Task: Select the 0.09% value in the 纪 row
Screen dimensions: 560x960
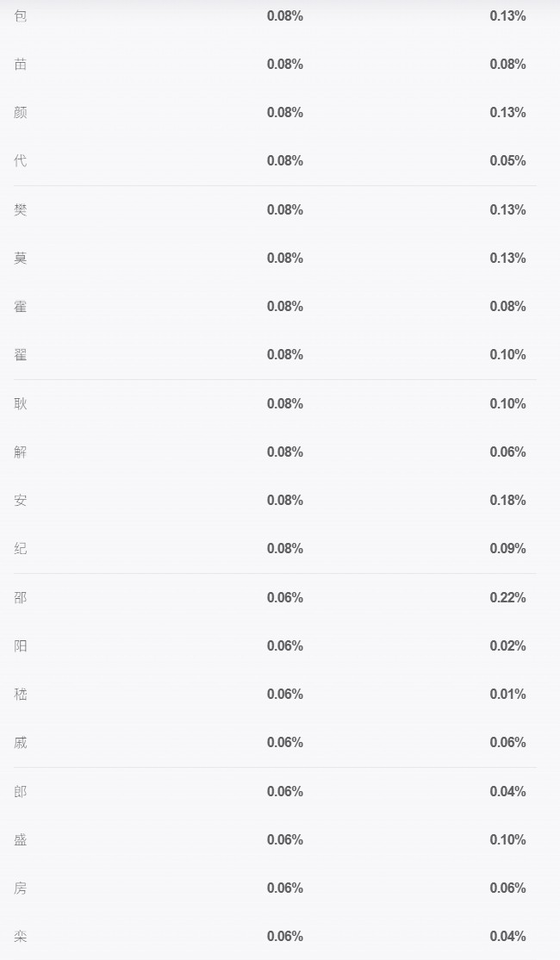Action: click(507, 549)
